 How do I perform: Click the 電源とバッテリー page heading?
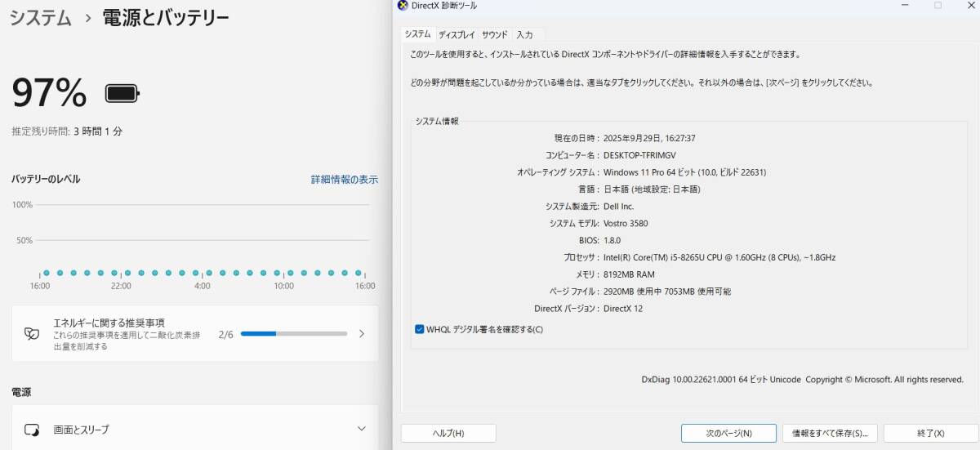(x=165, y=18)
